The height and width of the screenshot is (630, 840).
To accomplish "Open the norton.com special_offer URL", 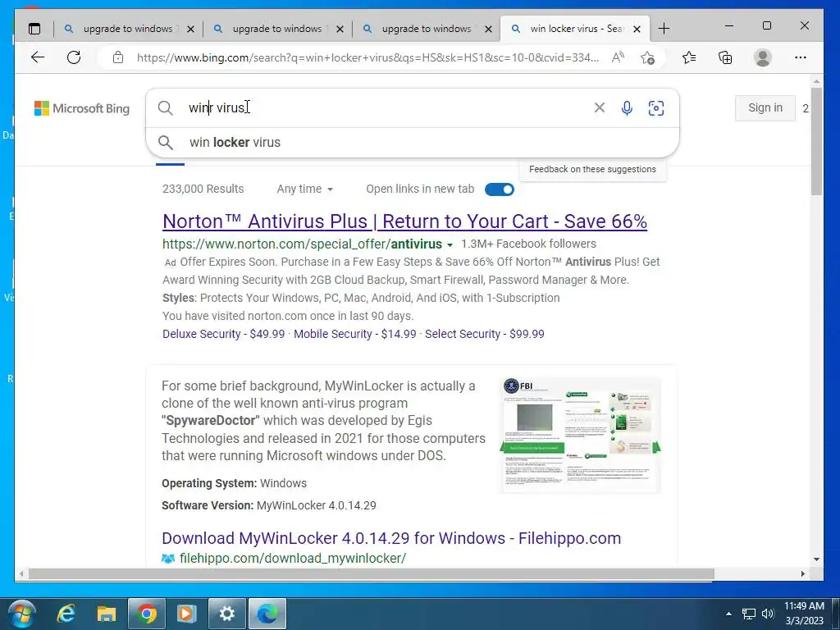I will point(302,244).
